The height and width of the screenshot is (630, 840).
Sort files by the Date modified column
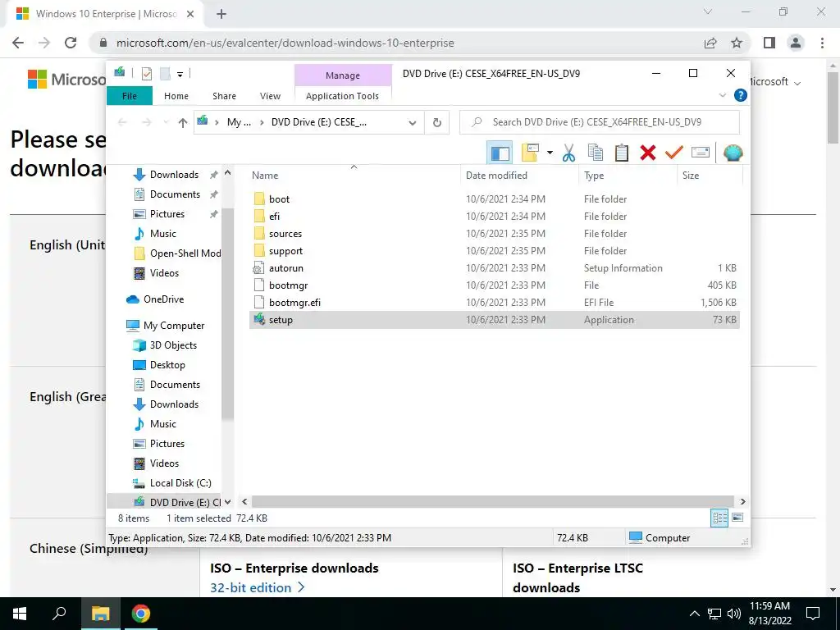519,176
